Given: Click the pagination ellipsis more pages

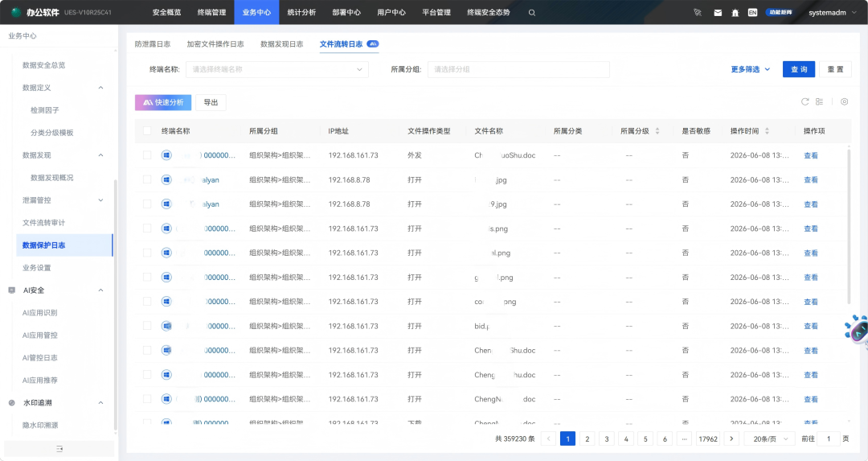Looking at the screenshot, I should (x=684, y=438).
